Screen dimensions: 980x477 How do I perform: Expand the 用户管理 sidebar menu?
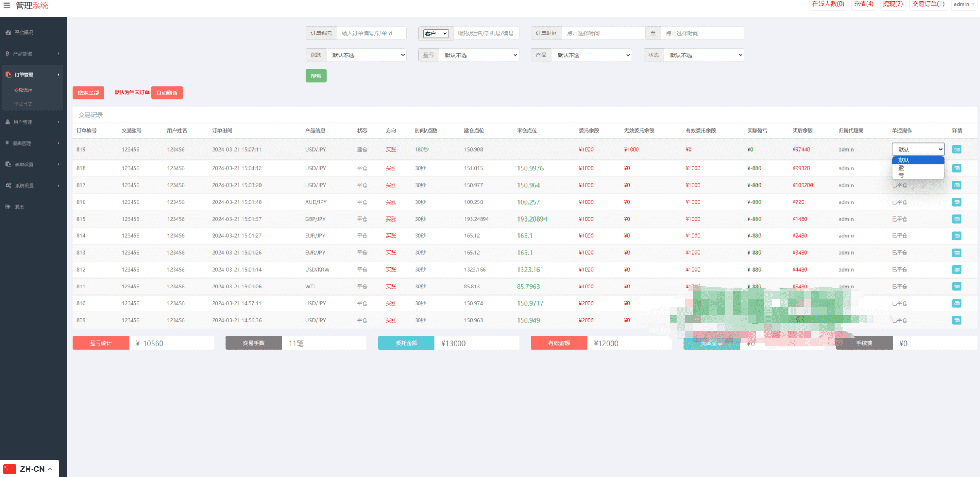click(32, 122)
